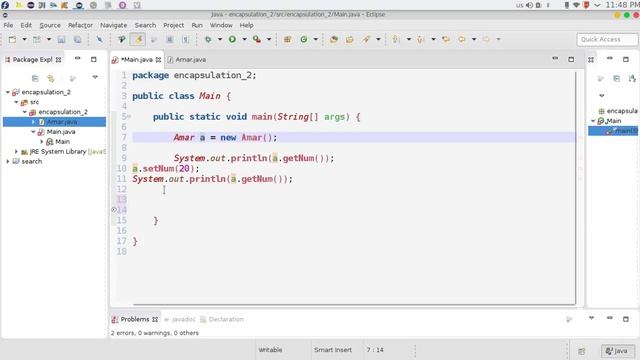
Task: Select the Problems tab
Action: pyautogui.click(x=135, y=319)
